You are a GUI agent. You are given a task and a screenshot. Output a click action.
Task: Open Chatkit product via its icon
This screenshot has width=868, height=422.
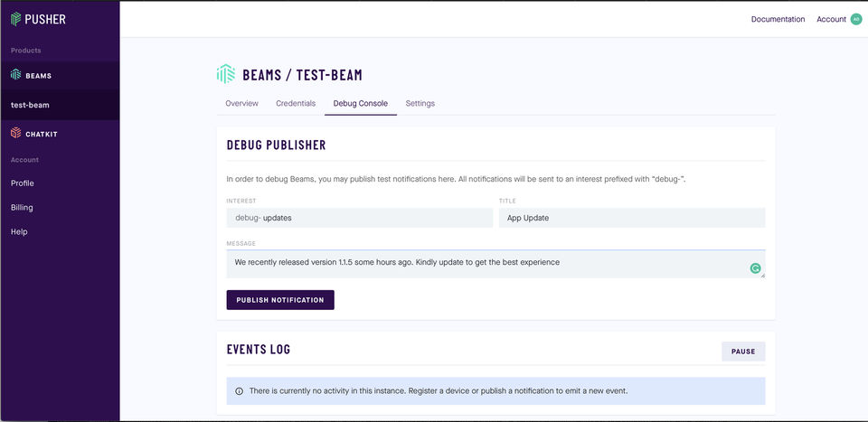tap(15, 134)
